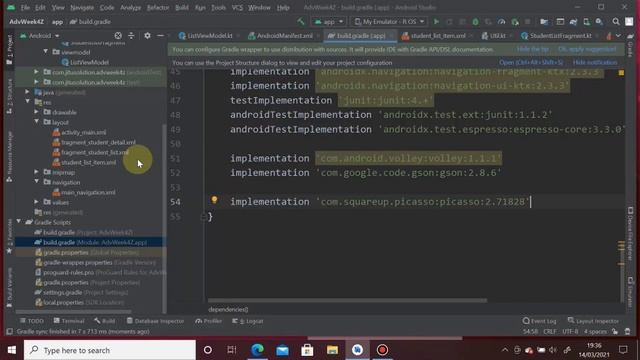This screenshot has width=640, height=360.
Task: Toggle the Structure side panel
Action: click(9, 96)
